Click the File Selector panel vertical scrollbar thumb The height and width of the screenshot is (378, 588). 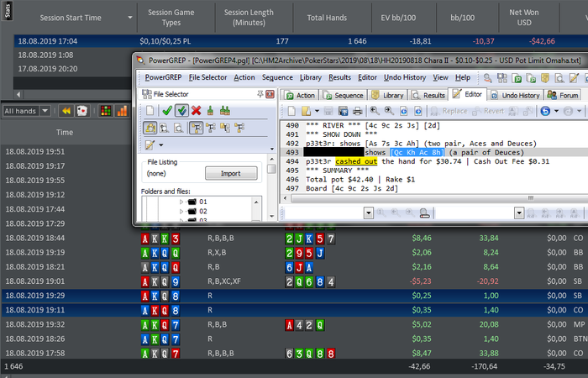[271, 169]
